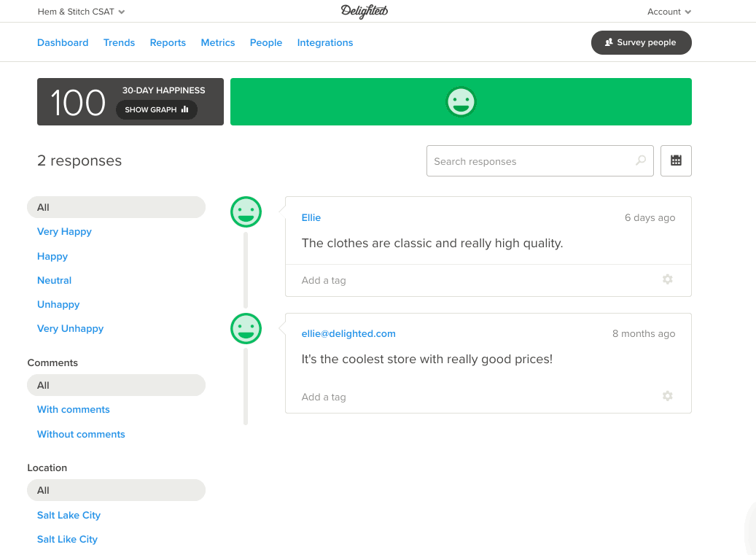Expand the Hem & Stitch CSAT dropdown
The image size is (756, 555).
[x=81, y=12]
